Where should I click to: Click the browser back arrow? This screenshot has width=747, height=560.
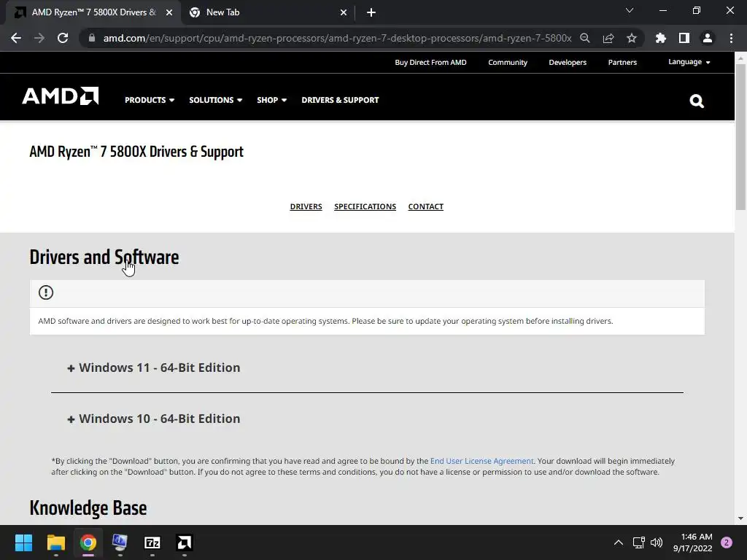pos(16,38)
